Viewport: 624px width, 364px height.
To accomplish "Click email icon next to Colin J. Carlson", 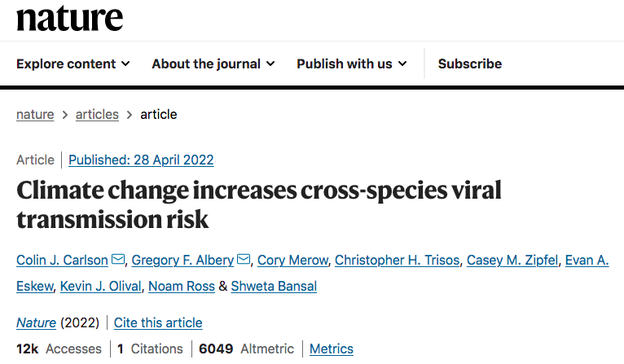I will click(x=118, y=260).
